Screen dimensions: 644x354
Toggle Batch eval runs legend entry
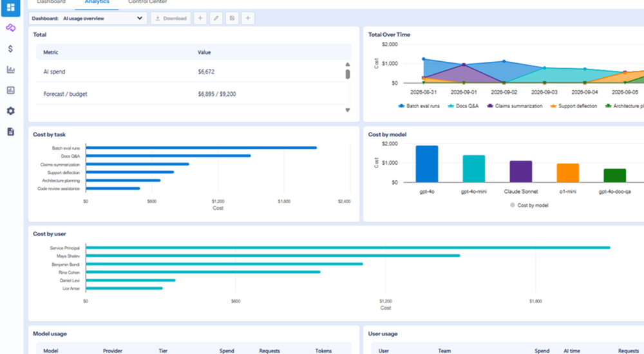[x=419, y=106]
